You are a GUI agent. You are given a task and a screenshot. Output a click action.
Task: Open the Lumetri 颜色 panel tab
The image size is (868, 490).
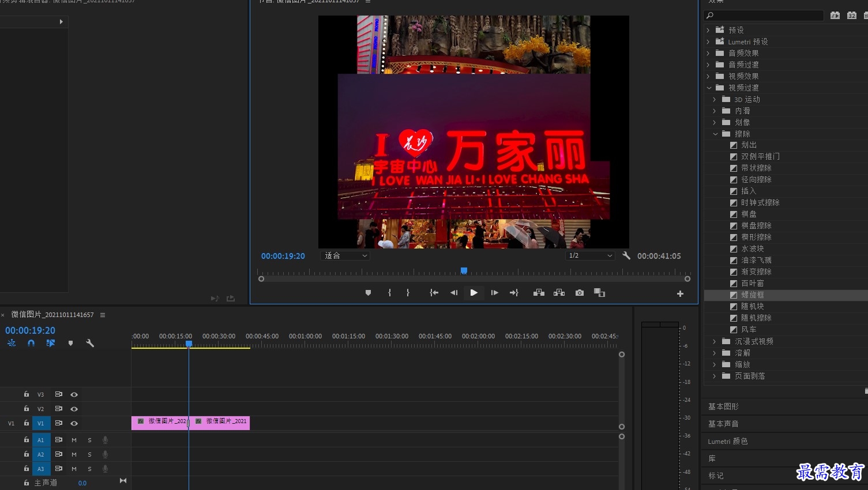(x=728, y=441)
